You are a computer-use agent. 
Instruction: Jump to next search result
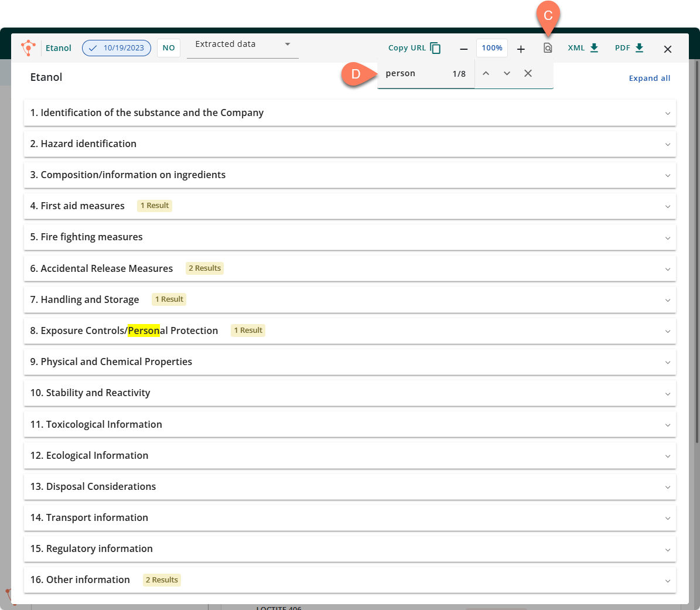pyautogui.click(x=507, y=73)
